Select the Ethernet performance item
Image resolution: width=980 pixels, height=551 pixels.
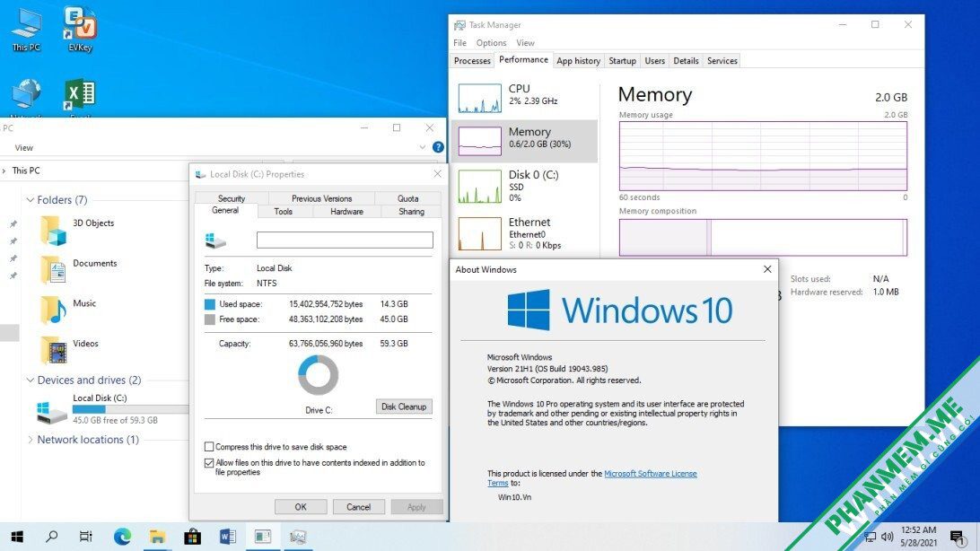click(524, 233)
